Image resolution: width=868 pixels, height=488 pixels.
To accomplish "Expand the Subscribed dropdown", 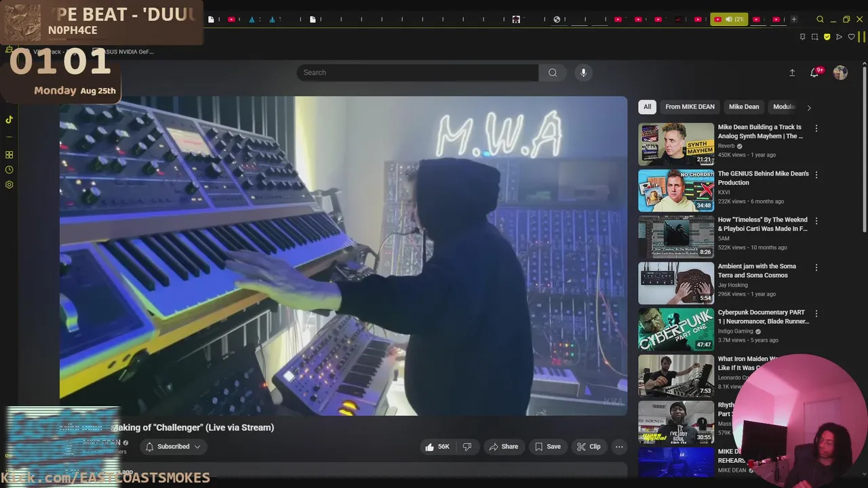I will [x=174, y=447].
